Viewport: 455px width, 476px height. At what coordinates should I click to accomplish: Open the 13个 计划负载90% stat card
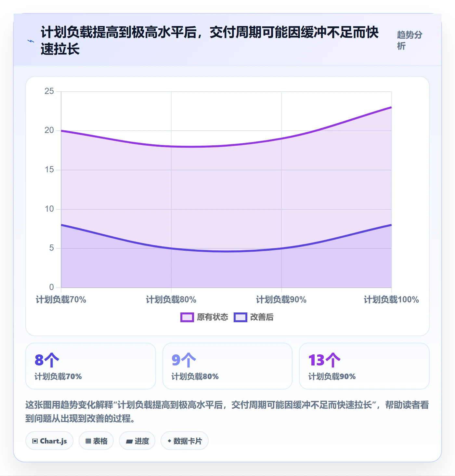(364, 366)
